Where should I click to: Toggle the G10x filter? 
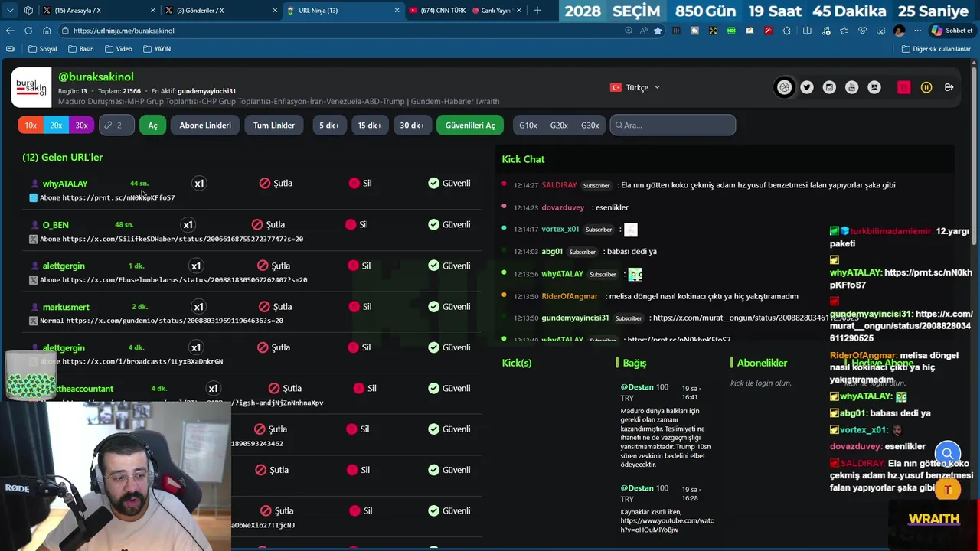528,125
